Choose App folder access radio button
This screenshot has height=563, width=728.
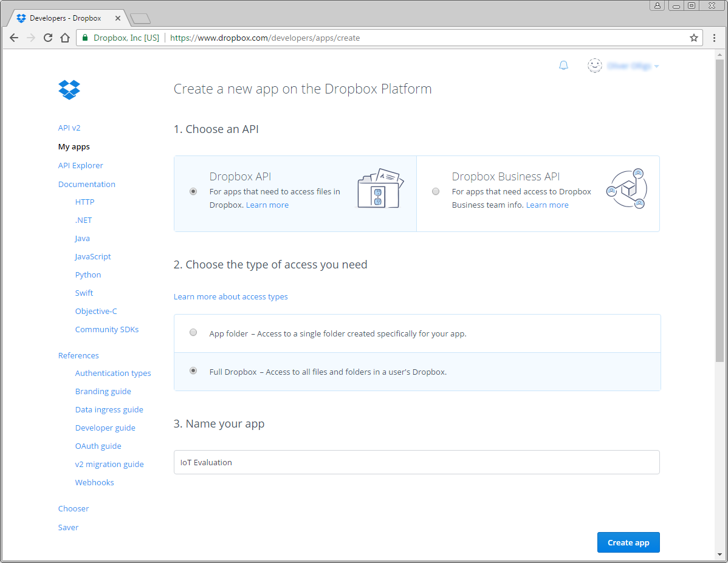click(193, 332)
